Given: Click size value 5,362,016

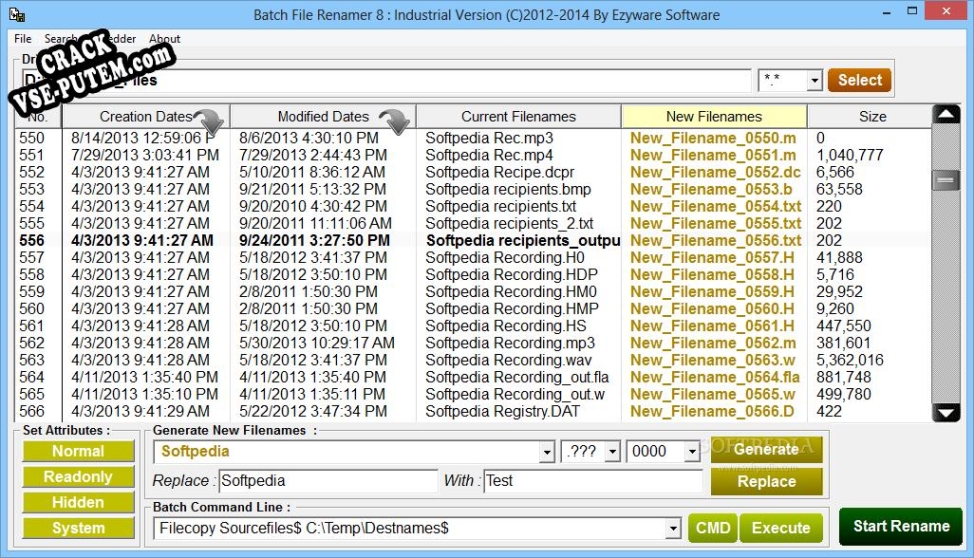Looking at the screenshot, I should coord(850,360).
